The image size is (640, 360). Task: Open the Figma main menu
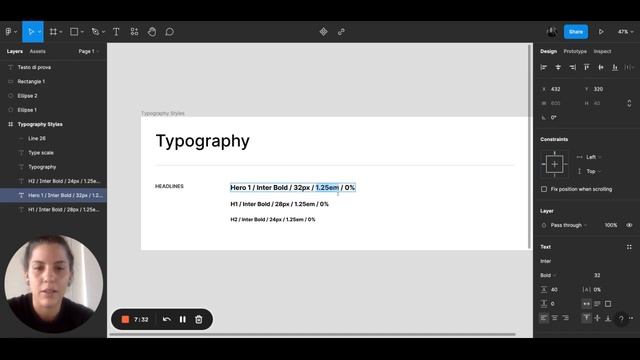coord(9,31)
